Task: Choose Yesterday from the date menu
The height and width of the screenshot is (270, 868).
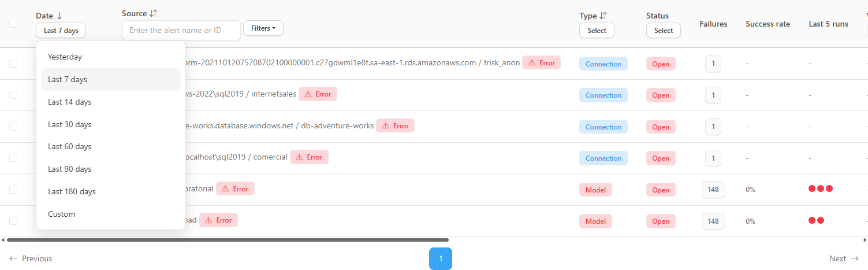Action: (111, 57)
